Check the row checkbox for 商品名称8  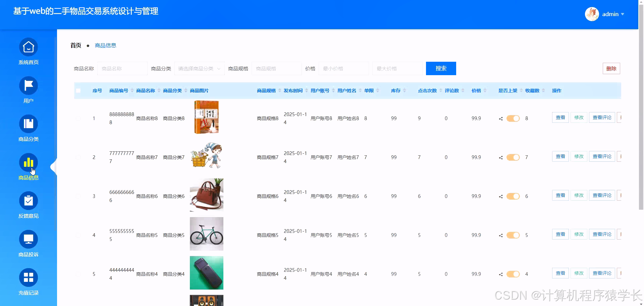(78, 118)
